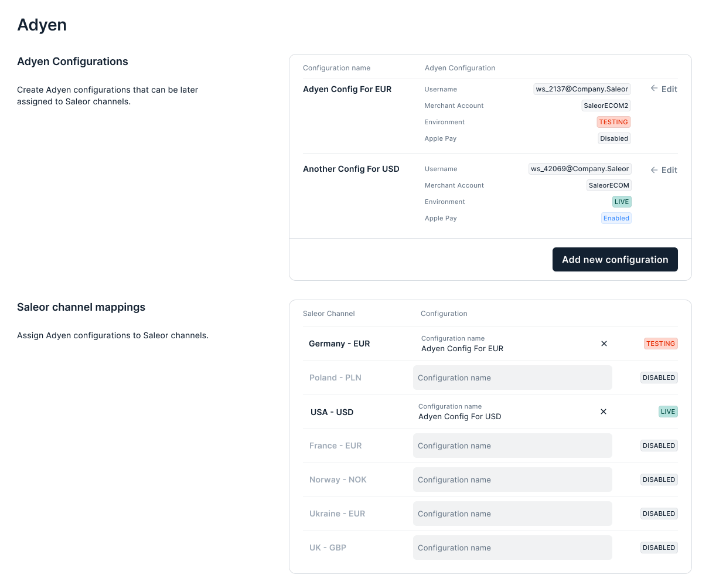
Task: Click the DISABLED badge next to Poland - PLN
Action: click(x=659, y=378)
